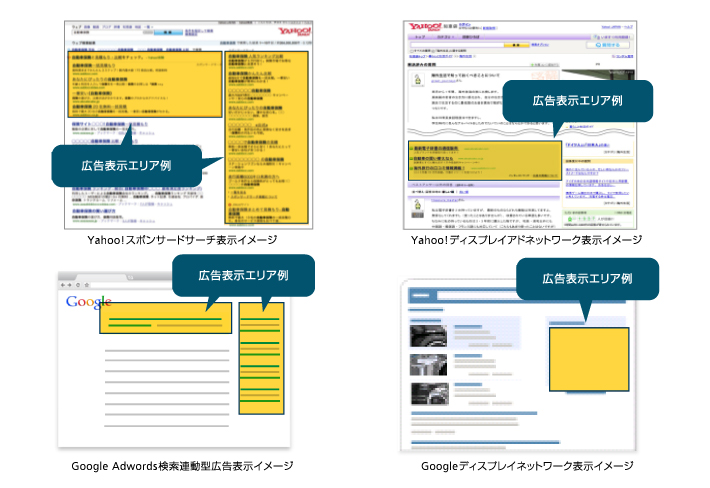This screenshot has width=710, height=488.
Task: Click the search field in Yahoo Display Network page
Action: pos(456,45)
